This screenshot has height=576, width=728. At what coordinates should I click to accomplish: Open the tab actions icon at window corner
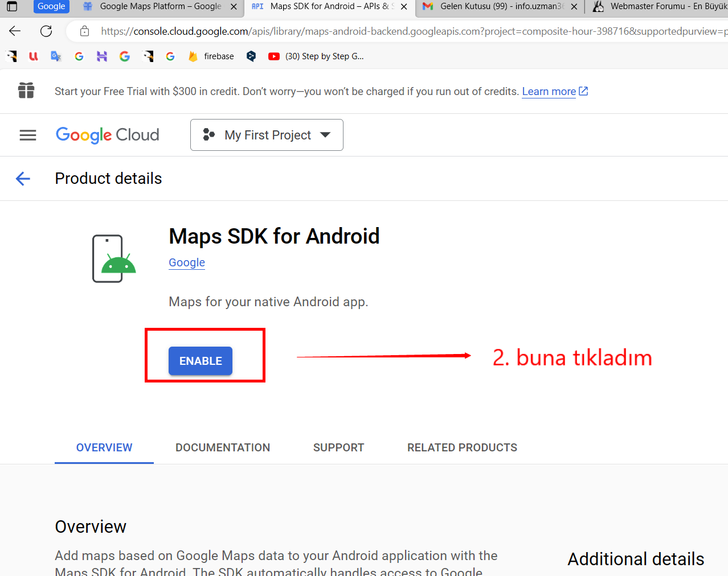click(x=11, y=6)
